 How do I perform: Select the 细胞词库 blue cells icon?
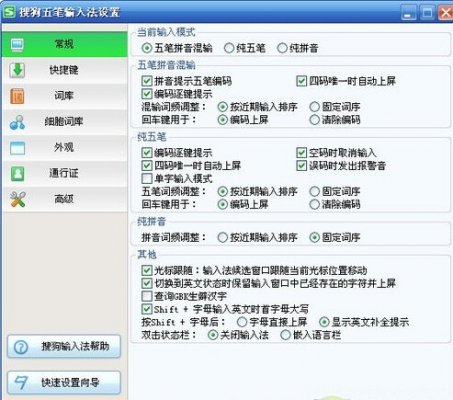coord(17,122)
